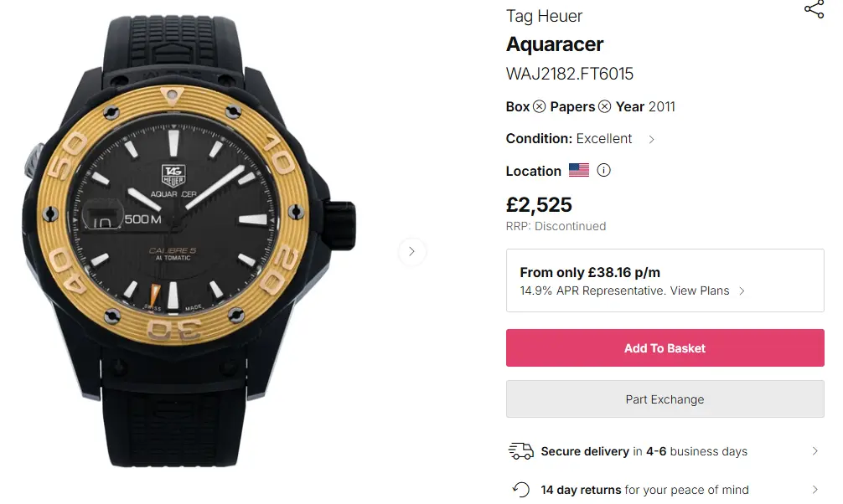843x504 pixels.
Task: Click the USA flag icon
Action: coord(578,170)
